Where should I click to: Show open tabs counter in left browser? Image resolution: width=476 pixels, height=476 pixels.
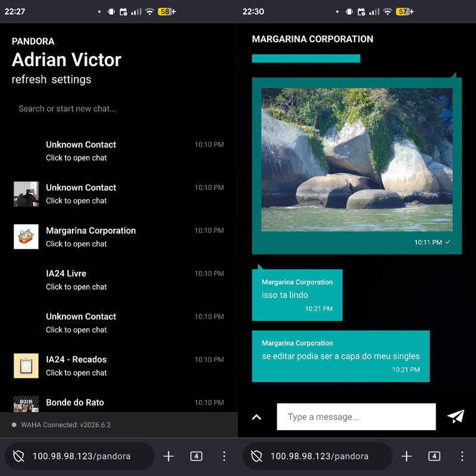pyautogui.click(x=196, y=456)
